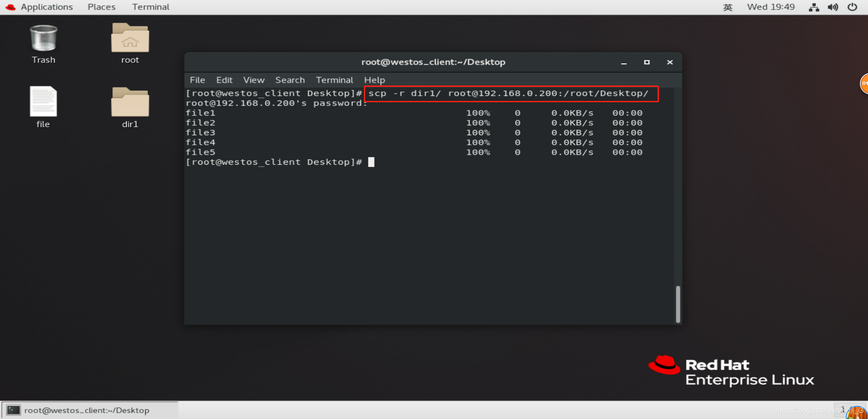Click the power icon in top bar
The width and height of the screenshot is (868, 419).
click(x=852, y=7)
